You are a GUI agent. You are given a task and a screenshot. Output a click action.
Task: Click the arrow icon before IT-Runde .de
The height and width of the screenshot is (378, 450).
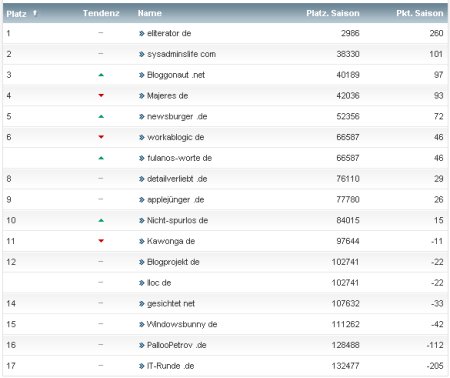pos(142,366)
